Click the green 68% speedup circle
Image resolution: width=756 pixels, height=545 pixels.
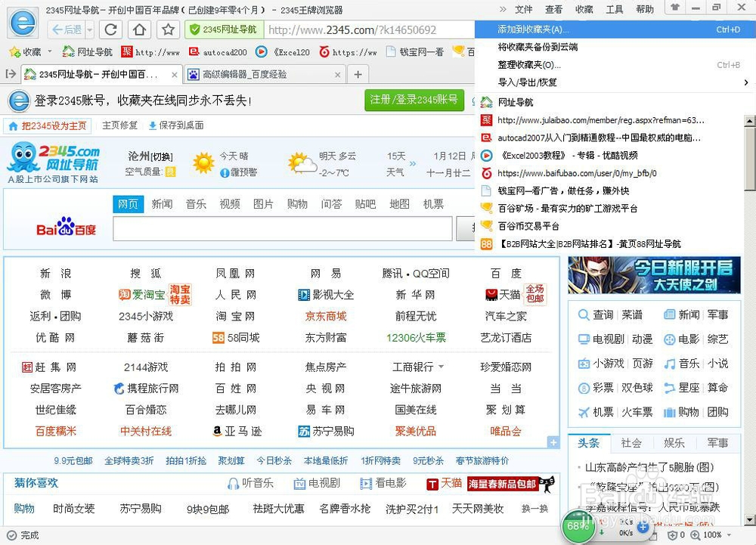(x=577, y=525)
